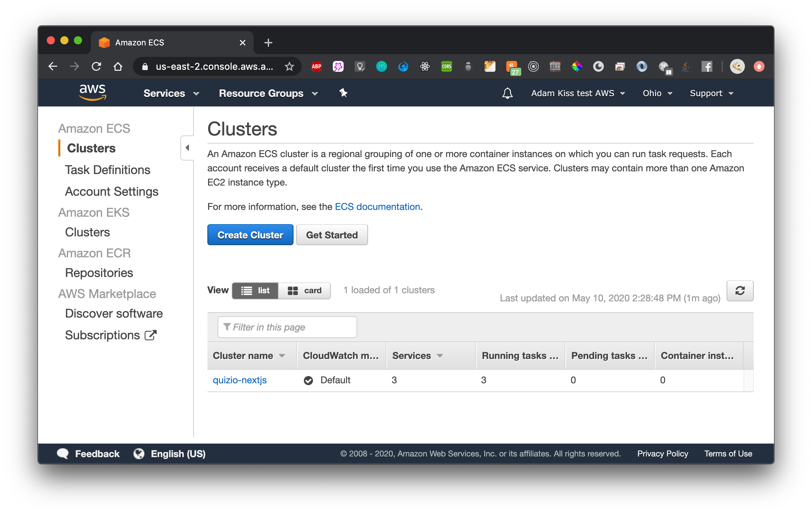
Task: Open the lightbulb extension icon
Action: point(360,66)
